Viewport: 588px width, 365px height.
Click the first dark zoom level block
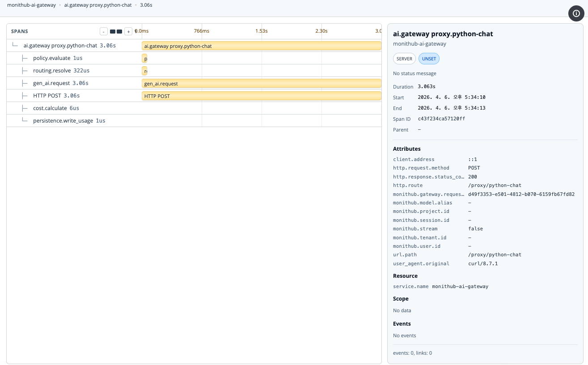[112, 31]
